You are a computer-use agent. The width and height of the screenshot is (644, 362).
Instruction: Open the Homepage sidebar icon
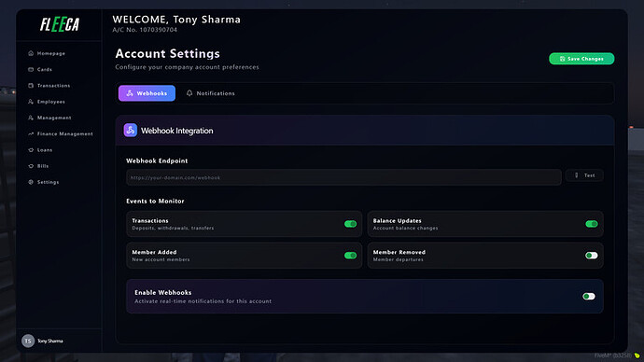coord(31,53)
